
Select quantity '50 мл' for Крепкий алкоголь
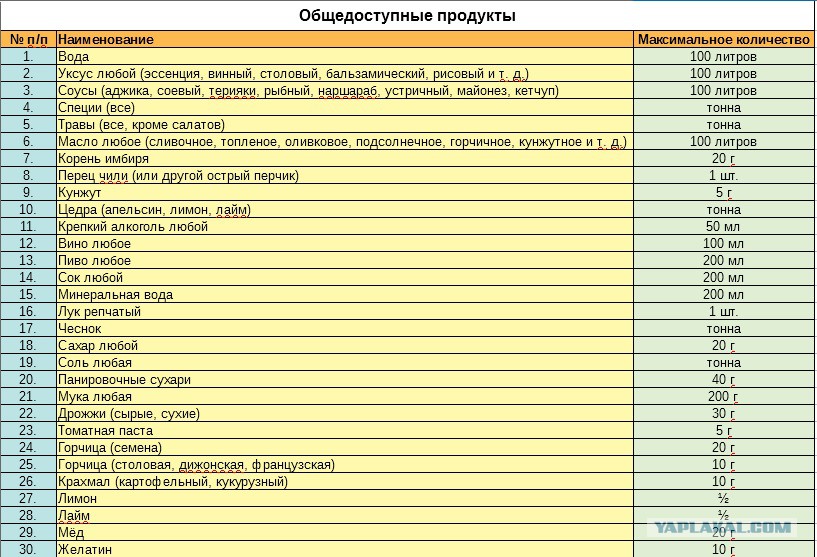pos(724,226)
